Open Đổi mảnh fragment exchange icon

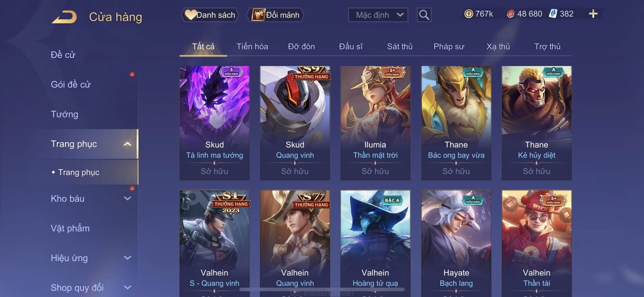[275, 15]
